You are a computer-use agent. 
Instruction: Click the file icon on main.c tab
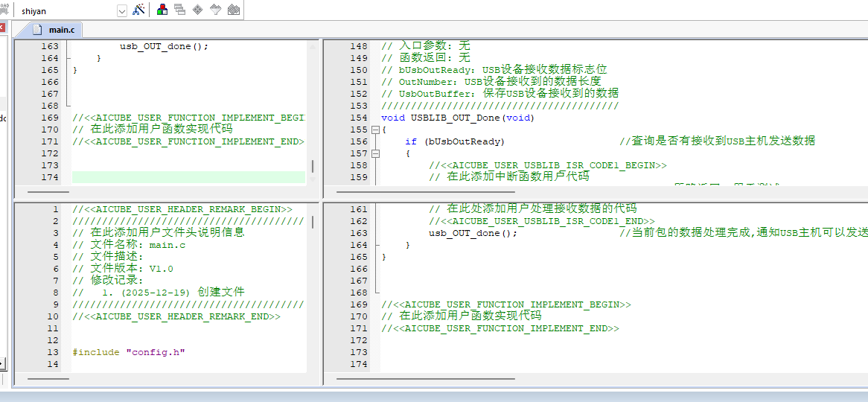click(36, 30)
